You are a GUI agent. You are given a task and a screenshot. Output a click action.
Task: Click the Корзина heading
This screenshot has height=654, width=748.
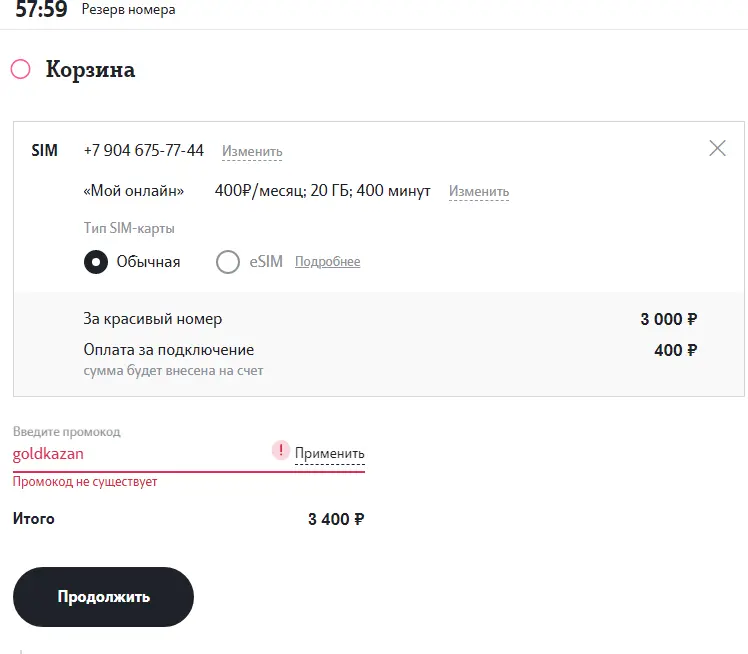[90, 70]
